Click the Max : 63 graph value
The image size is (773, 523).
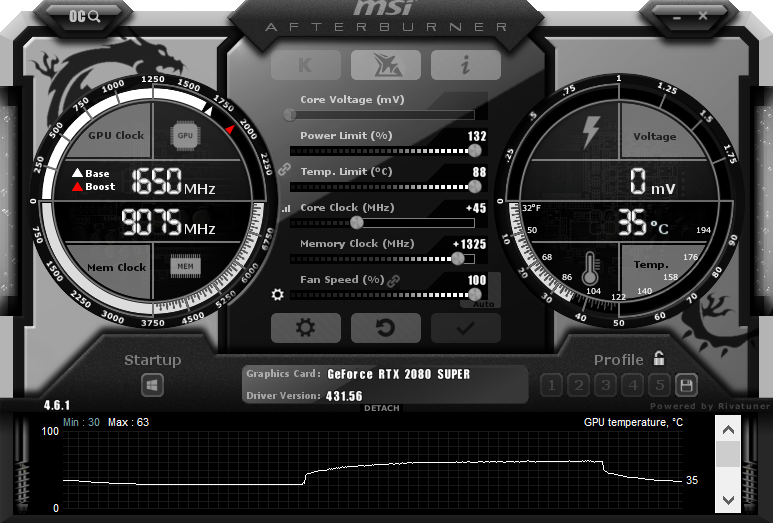coord(128,422)
